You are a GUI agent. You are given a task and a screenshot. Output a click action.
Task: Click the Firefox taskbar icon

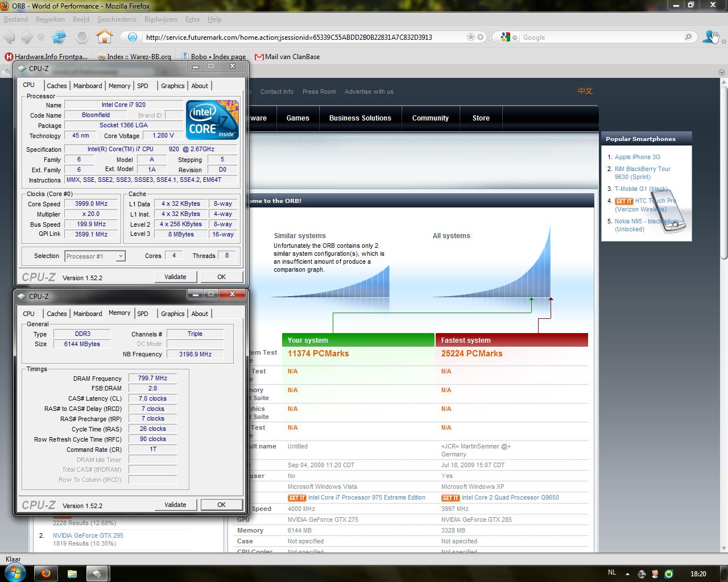45,573
